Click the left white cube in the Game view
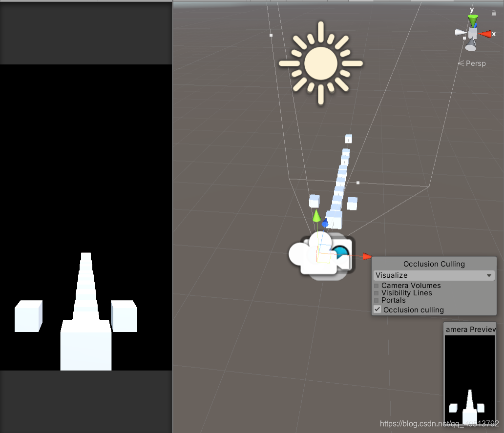The width and height of the screenshot is (504, 433). click(28, 316)
